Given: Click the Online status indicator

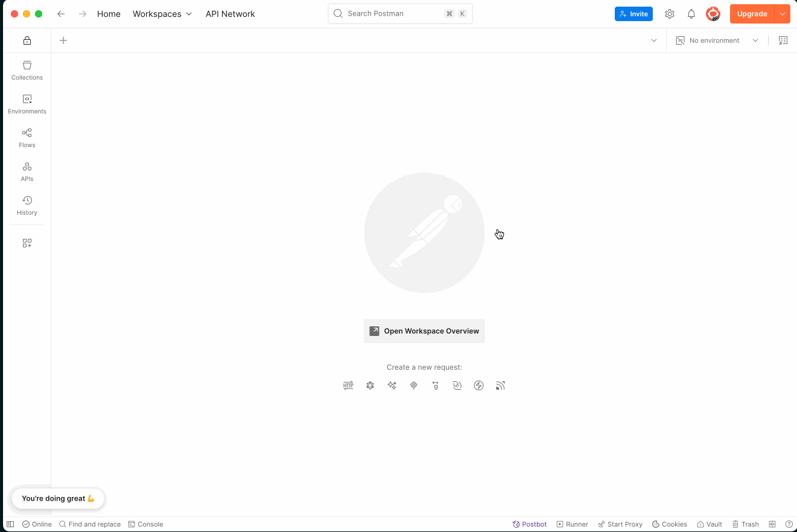Looking at the screenshot, I should tap(37, 524).
